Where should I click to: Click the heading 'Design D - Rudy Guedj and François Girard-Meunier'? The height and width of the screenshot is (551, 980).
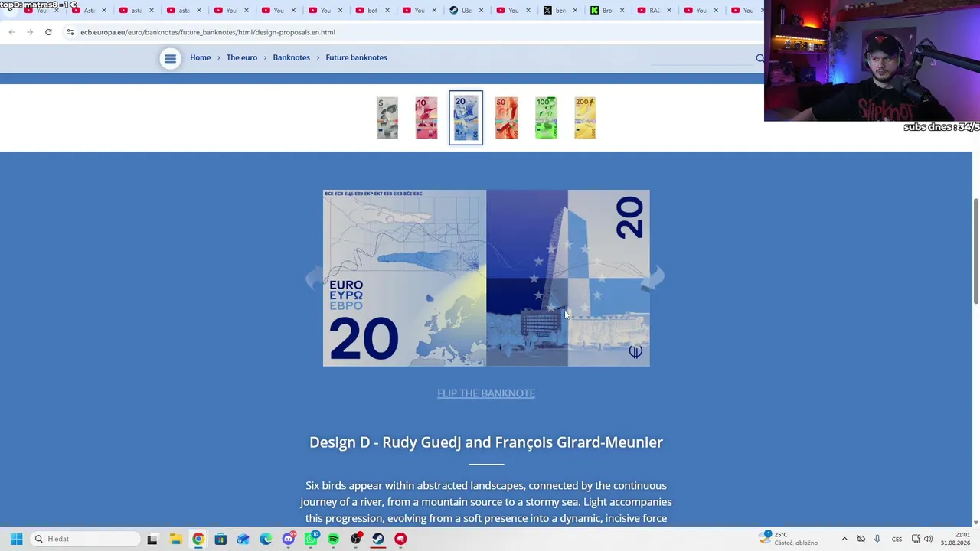click(486, 442)
